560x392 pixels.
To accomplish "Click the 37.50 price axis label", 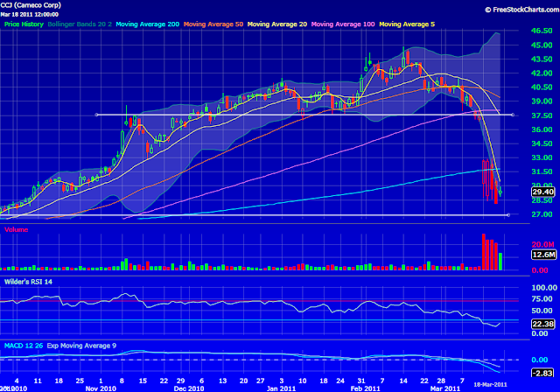I will 542,115.
